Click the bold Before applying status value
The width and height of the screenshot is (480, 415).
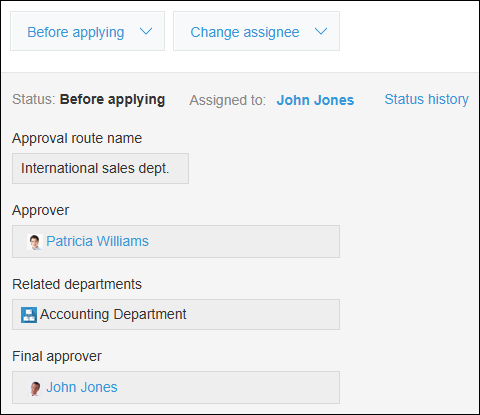(x=112, y=100)
